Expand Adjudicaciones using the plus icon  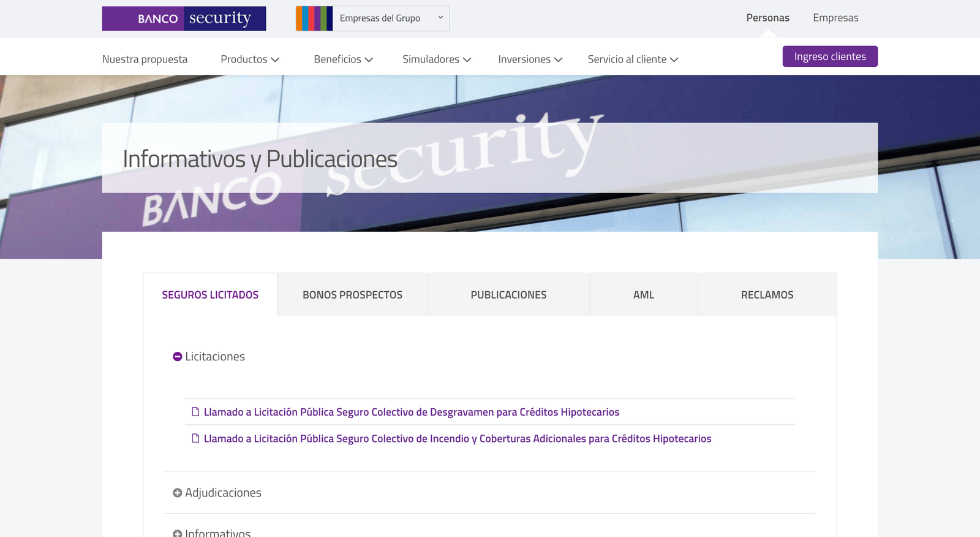(x=178, y=493)
